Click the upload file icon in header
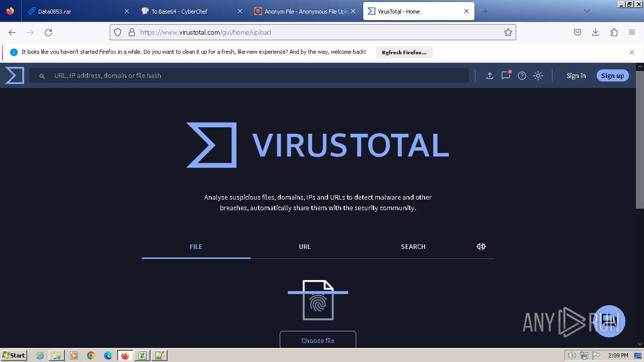Image resolution: width=644 pixels, height=362 pixels. click(490, 75)
